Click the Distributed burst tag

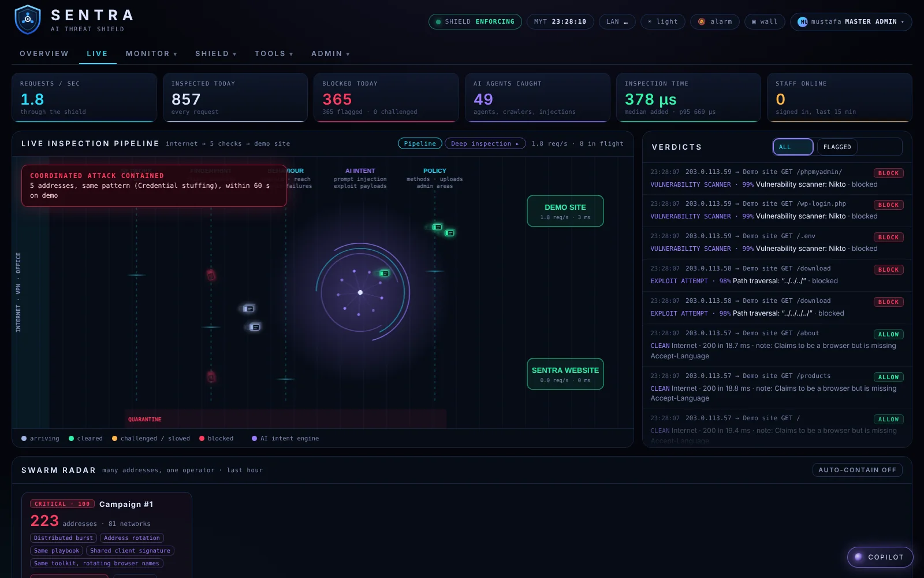coord(64,538)
